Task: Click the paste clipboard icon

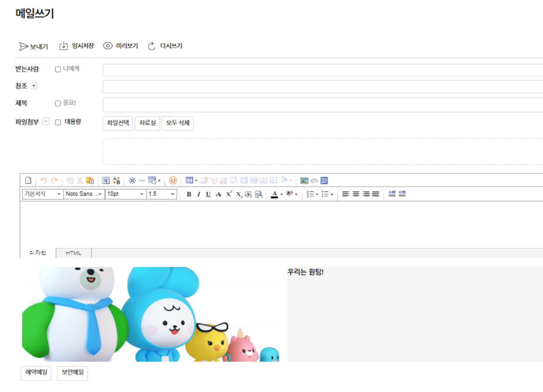Action: pyautogui.click(x=90, y=180)
